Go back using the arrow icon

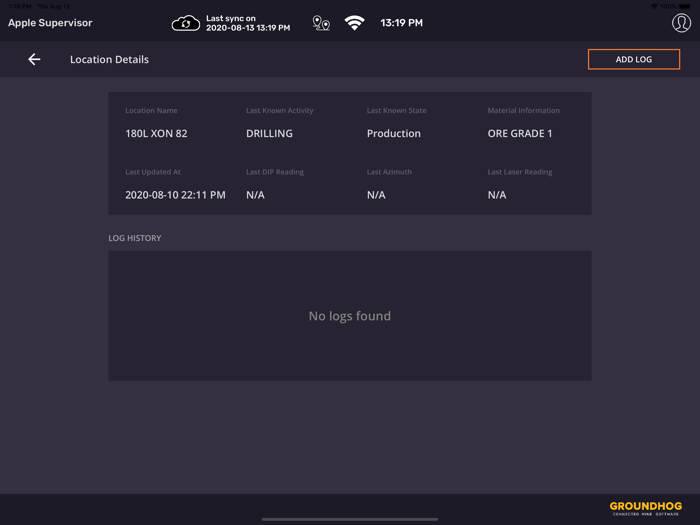click(34, 59)
